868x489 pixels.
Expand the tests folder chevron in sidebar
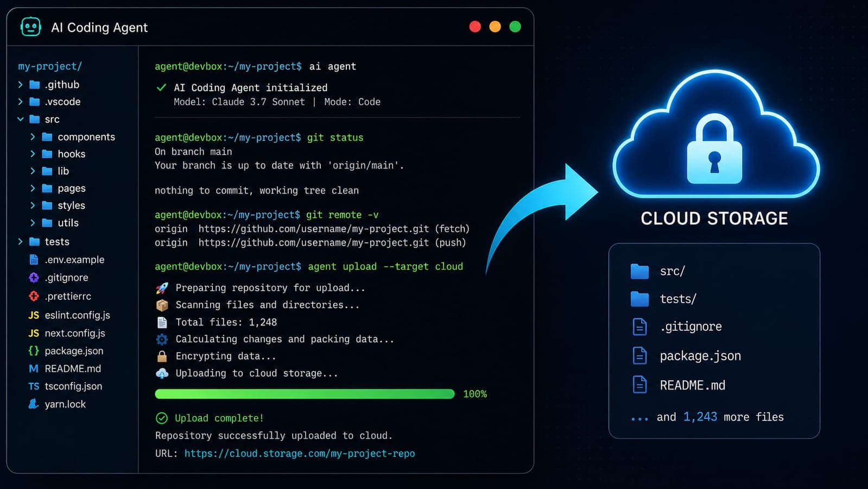coord(20,241)
